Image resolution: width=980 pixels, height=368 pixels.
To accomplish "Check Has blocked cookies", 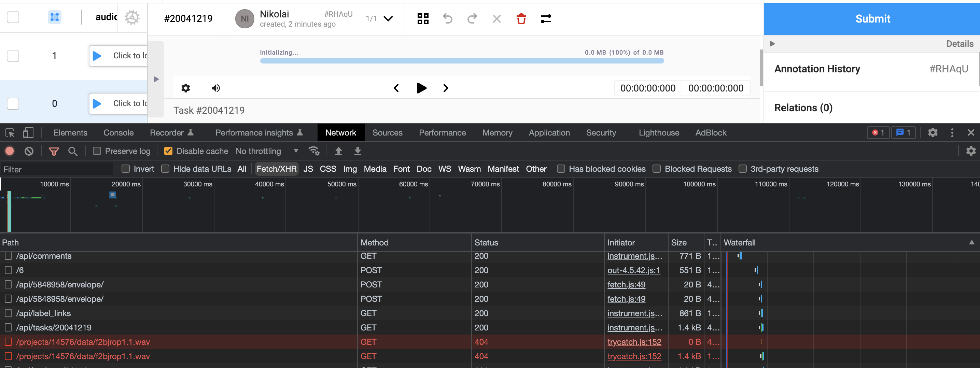I will 561,169.
